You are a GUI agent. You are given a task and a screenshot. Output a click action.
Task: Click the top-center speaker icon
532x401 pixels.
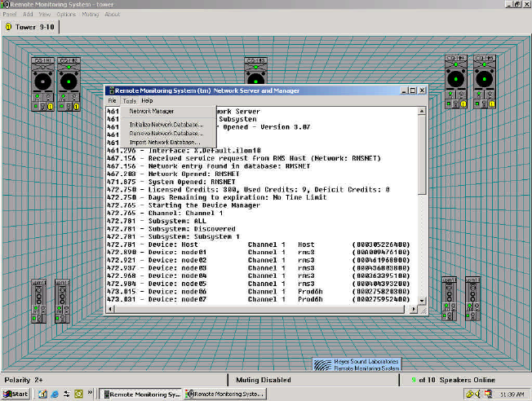(x=255, y=71)
